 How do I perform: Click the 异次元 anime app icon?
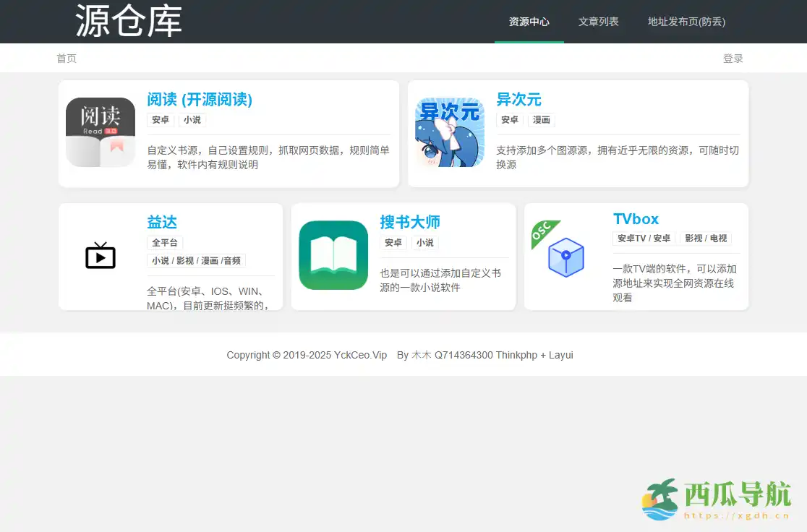pos(449,132)
